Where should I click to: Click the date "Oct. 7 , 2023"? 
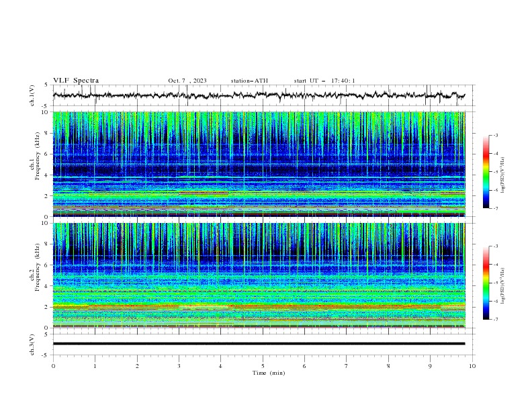click(x=187, y=81)
